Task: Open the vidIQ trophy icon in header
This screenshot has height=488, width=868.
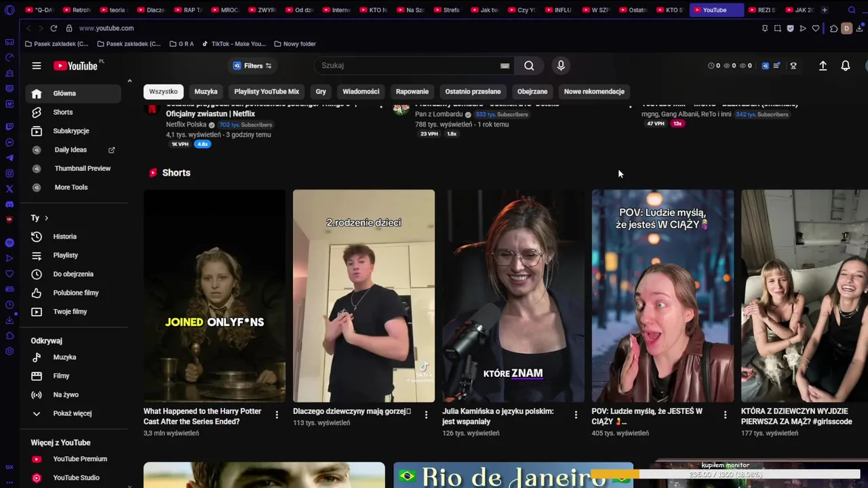Action: 793,66
